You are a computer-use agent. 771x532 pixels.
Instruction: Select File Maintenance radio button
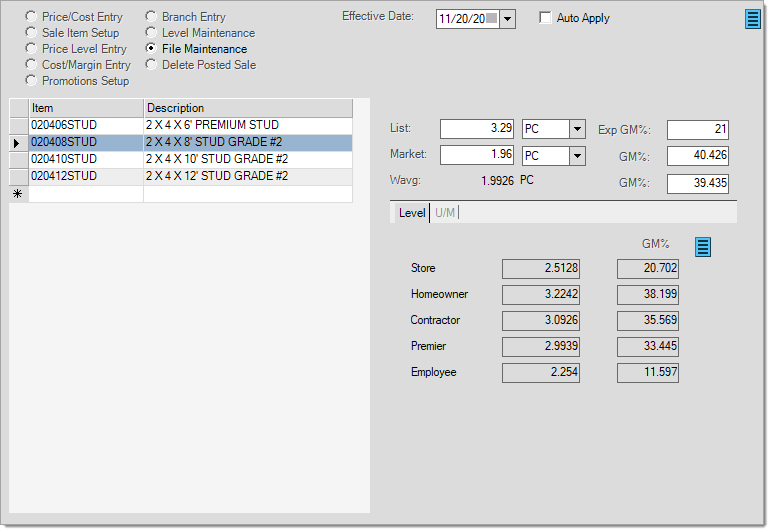pyautogui.click(x=151, y=48)
